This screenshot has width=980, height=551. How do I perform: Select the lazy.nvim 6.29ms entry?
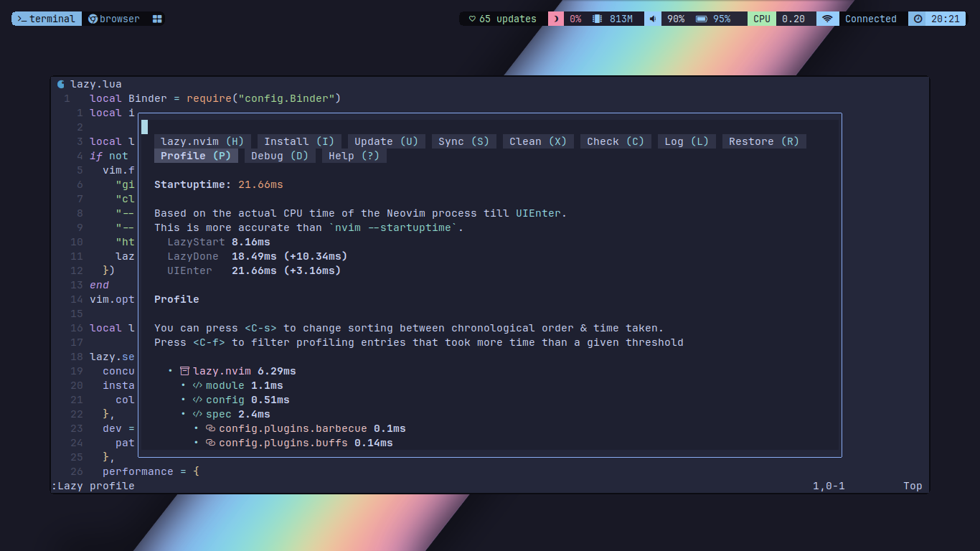coord(245,371)
